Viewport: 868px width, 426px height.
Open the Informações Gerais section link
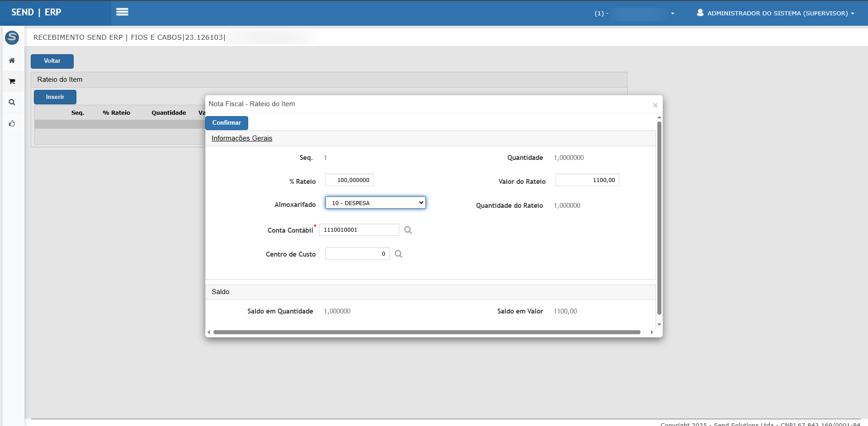pyautogui.click(x=242, y=138)
